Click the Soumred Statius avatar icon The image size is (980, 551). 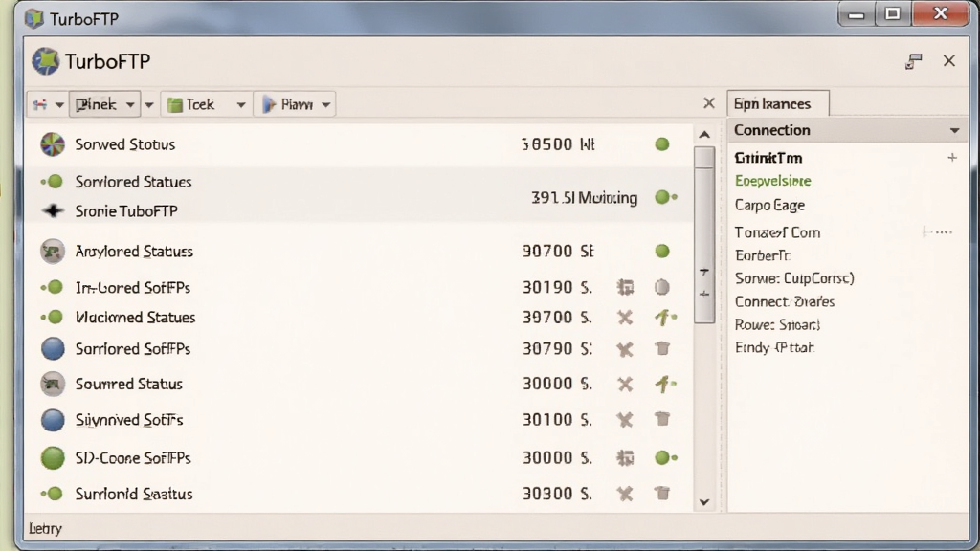[x=53, y=384]
